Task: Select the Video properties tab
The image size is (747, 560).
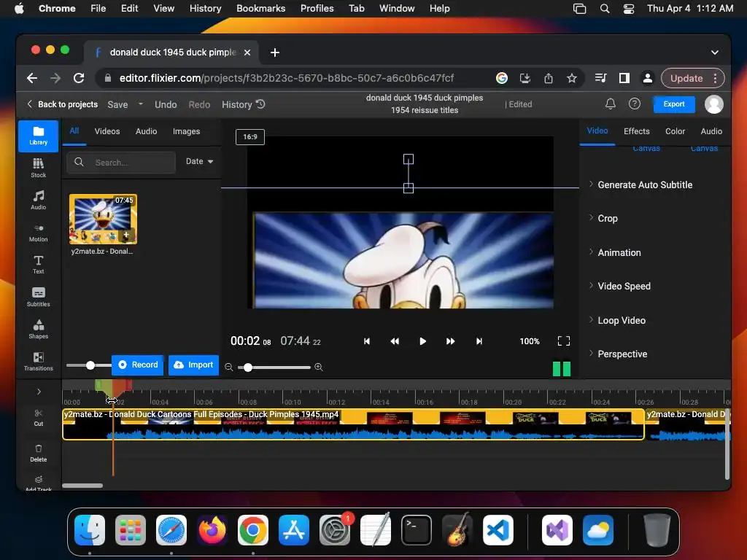Action: coord(597,131)
